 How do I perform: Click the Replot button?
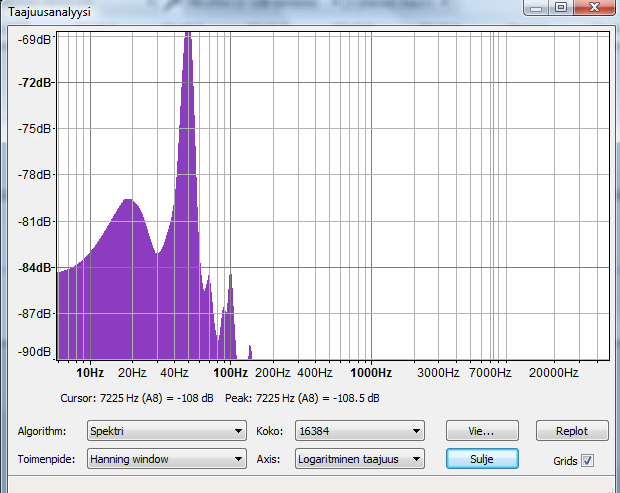click(x=572, y=431)
